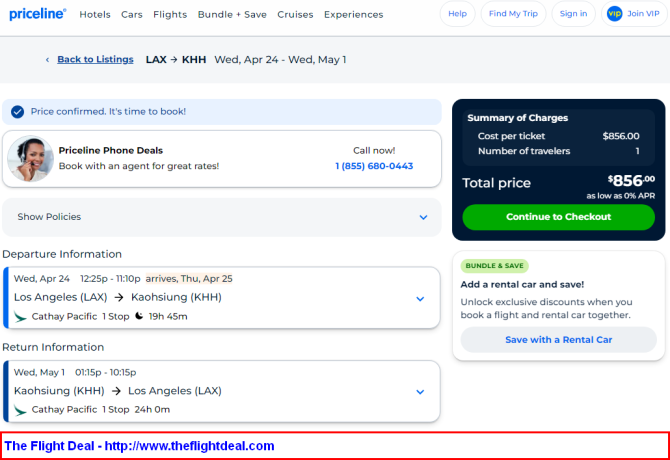
Task: Click the Price confirmed checkmark icon
Action: tap(18, 112)
